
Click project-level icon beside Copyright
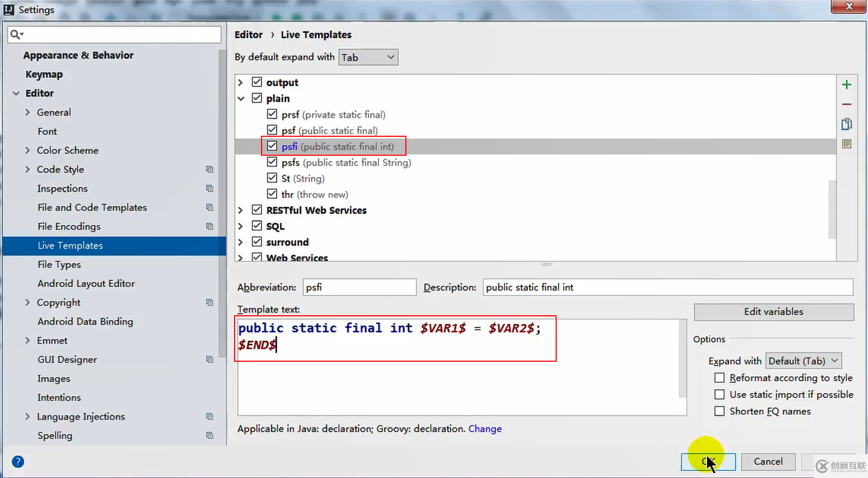click(x=210, y=302)
